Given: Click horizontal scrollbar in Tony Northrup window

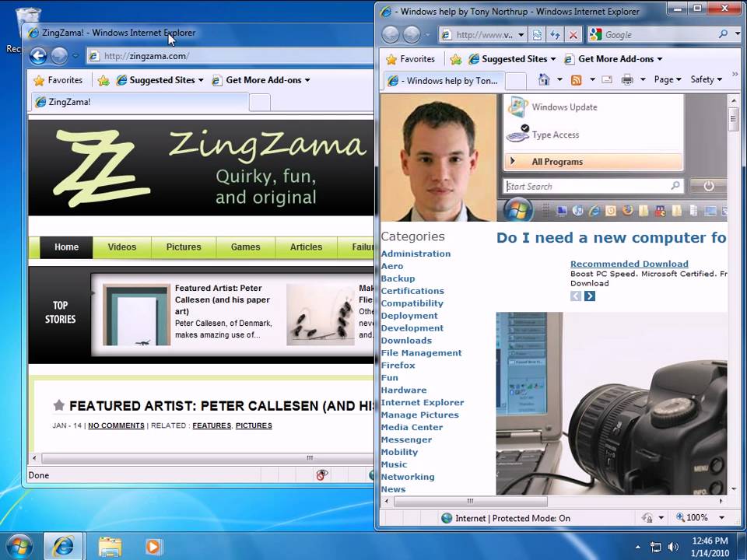Looking at the screenshot, I should pos(471,501).
